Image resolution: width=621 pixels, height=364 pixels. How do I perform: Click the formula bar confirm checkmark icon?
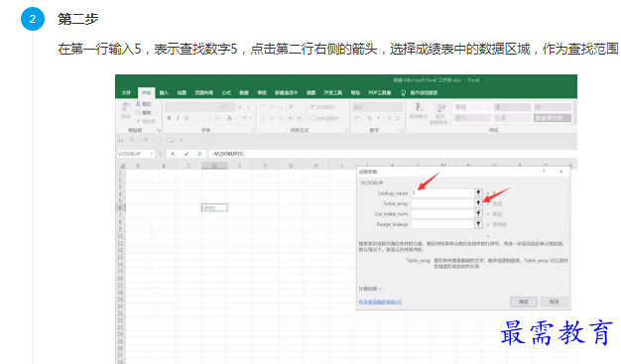tap(186, 154)
